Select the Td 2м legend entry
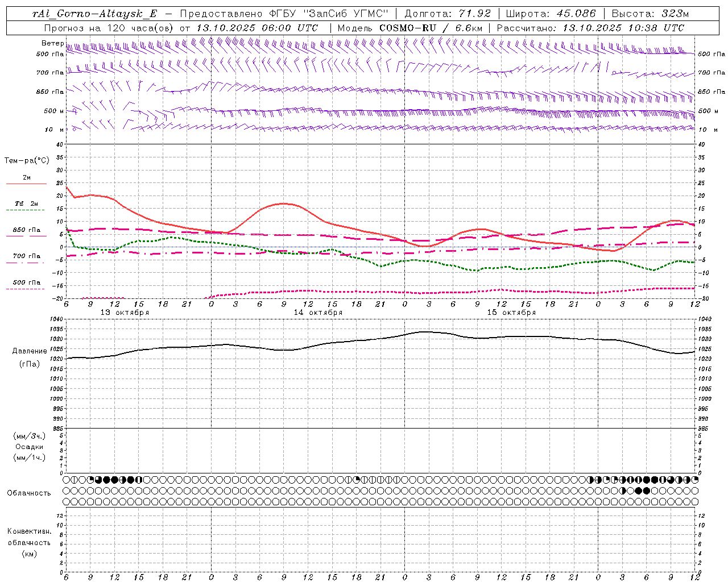This screenshot has height=582, width=728. (27, 203)
